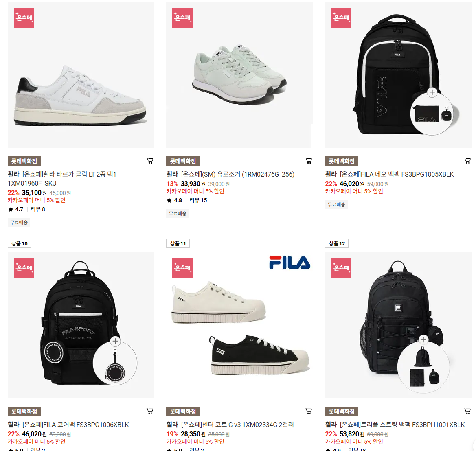This screenshot has width=476, height=451.
Task: Open FILA 네오 백팩 FS3BPG1005XBLK title link
Action: point(390,175)
